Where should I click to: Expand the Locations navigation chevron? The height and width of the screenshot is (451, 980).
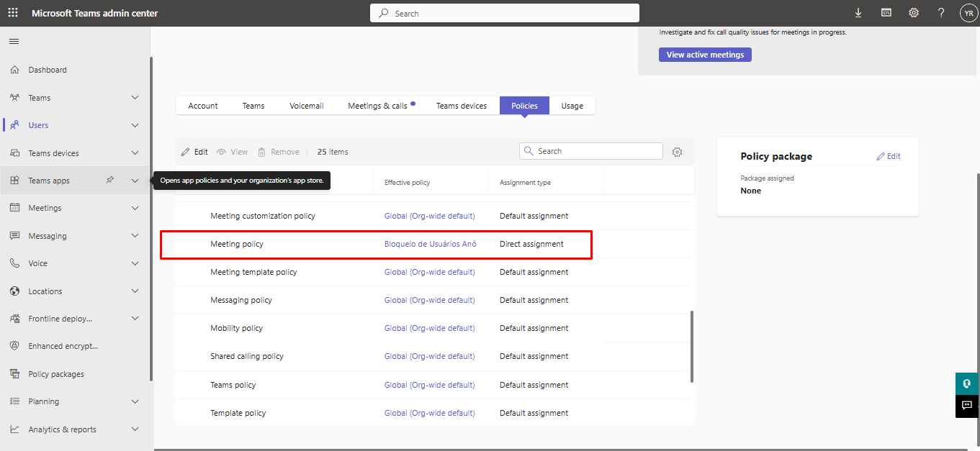coord(135,291)
